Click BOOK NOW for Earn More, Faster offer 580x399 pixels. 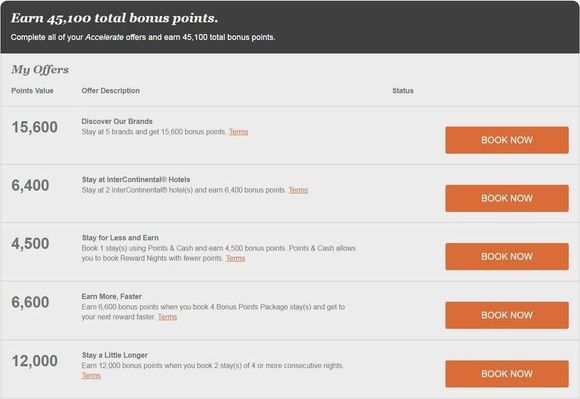click(x=507, y=315)
